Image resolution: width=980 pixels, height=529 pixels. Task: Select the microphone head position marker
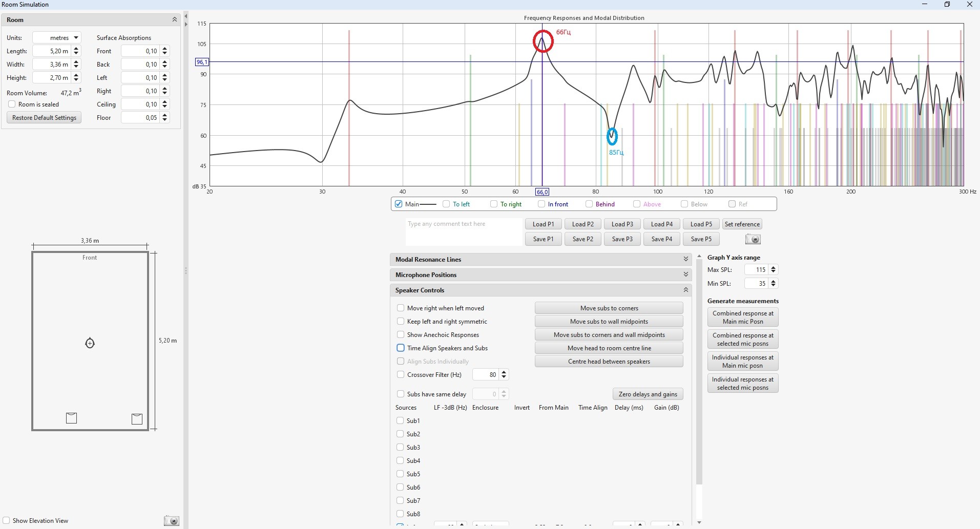pyautogui.click(x=90, y=343)
